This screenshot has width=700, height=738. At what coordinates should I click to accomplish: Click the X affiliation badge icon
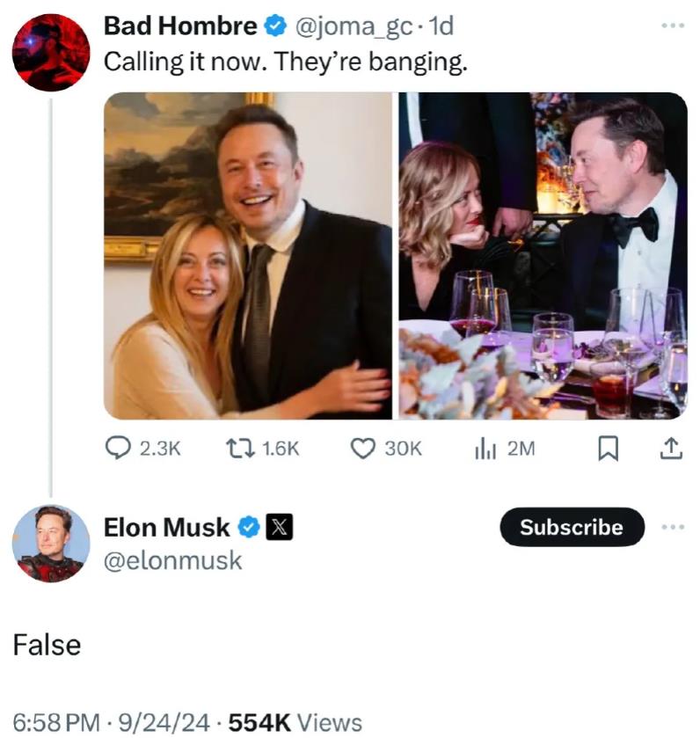tap(279, 528)
